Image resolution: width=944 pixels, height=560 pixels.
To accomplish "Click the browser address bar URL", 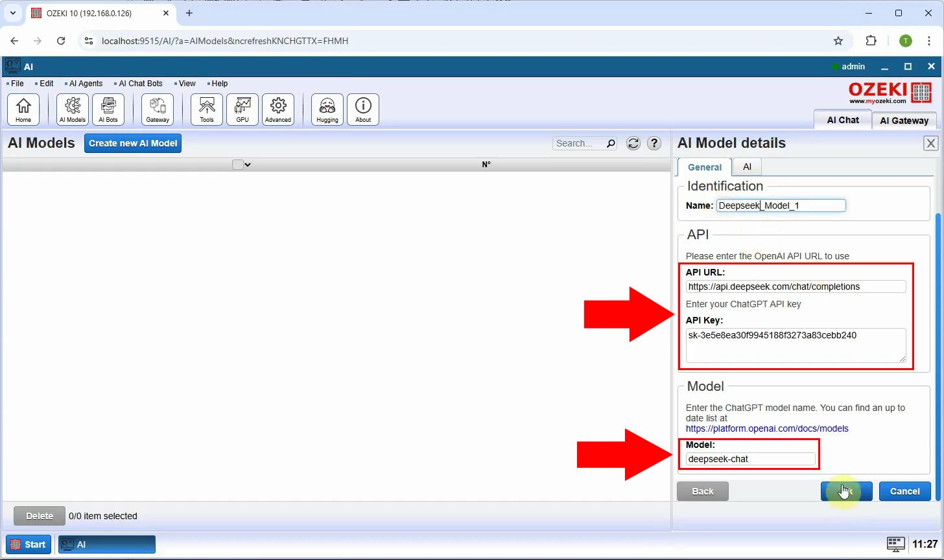I will click(x=225, y=41).
